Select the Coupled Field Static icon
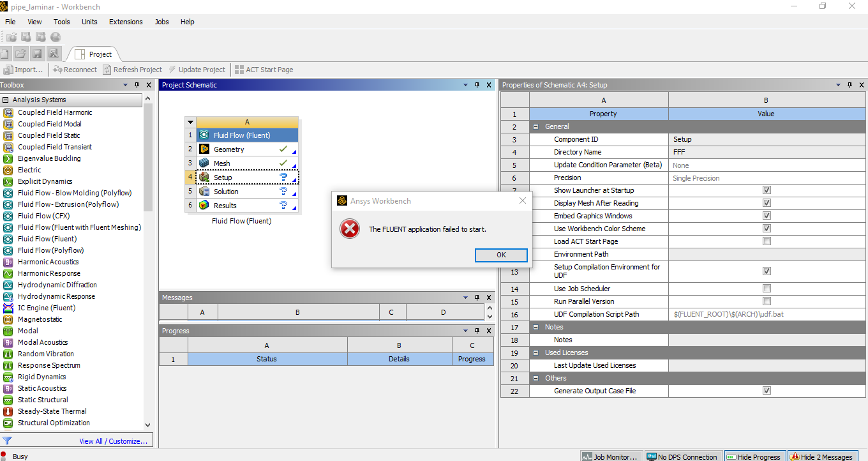The image size is (868, 461). coord(8,135)
